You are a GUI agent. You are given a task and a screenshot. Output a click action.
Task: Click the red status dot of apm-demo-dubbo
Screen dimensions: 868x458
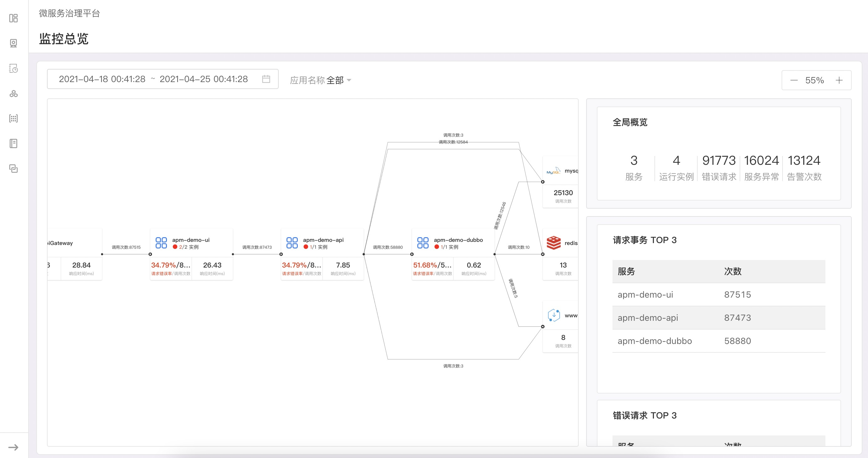click(x=437, y=247)
